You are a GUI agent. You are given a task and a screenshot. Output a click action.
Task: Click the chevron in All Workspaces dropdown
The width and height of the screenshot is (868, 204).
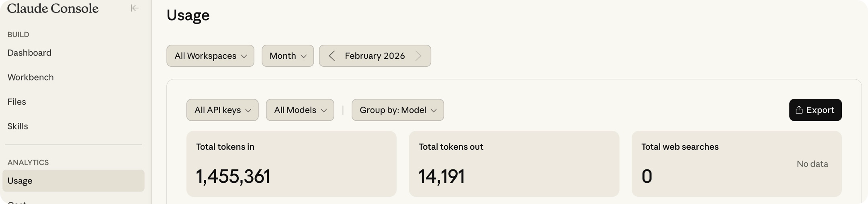[244, 56]
